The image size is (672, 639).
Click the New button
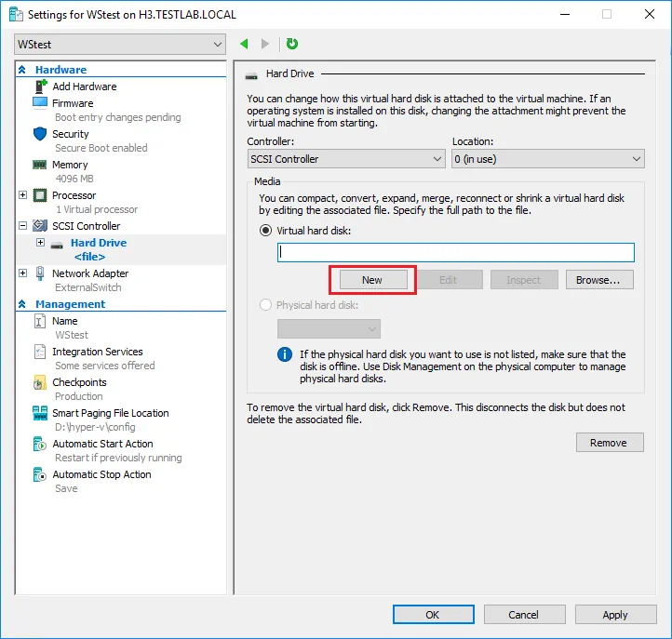[x=372, y=280]
